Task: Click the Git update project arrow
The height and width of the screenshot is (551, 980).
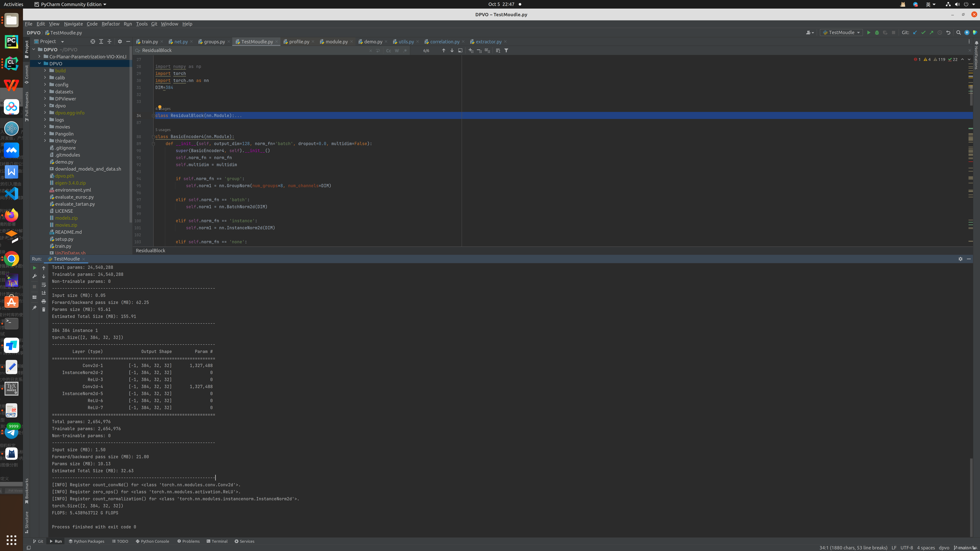Action: (x=915, y=33)
